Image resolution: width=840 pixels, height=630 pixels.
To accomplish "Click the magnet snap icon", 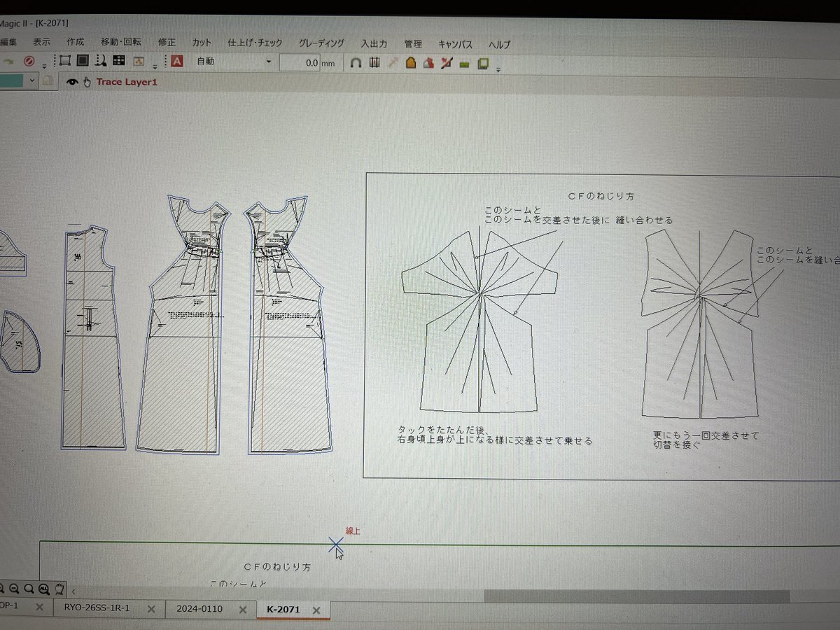I will coord(356,63).
